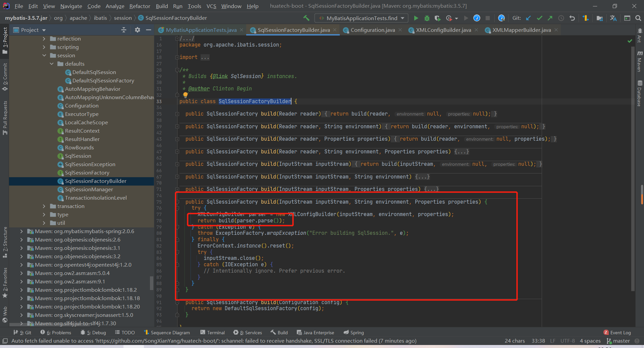Screen dimensions: 644x348
Task: Open Project Structure folder icon in toolbar
Action: 600,18
